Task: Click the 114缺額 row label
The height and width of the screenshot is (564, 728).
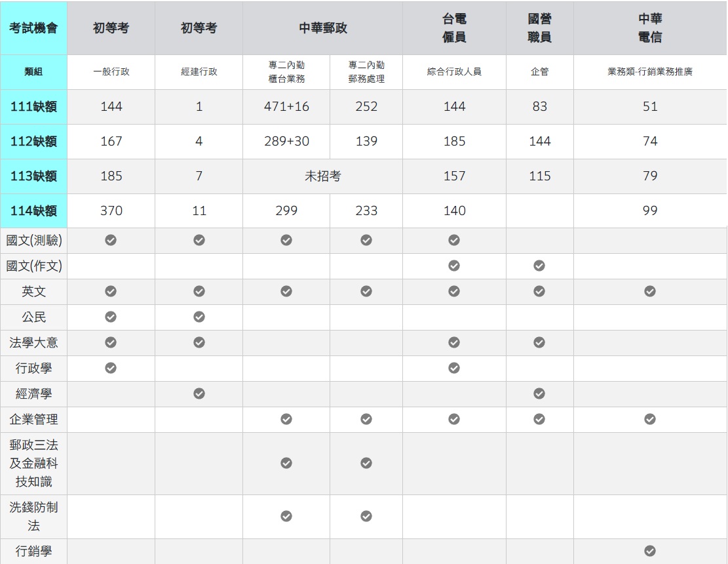Action: point(33,211)
